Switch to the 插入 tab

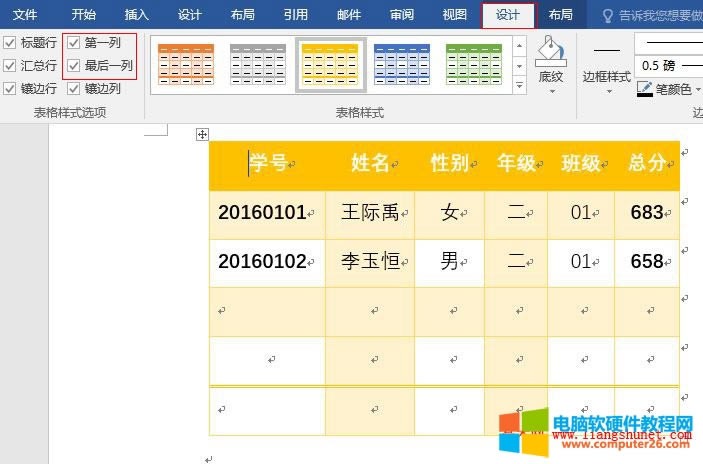(137, 15)
